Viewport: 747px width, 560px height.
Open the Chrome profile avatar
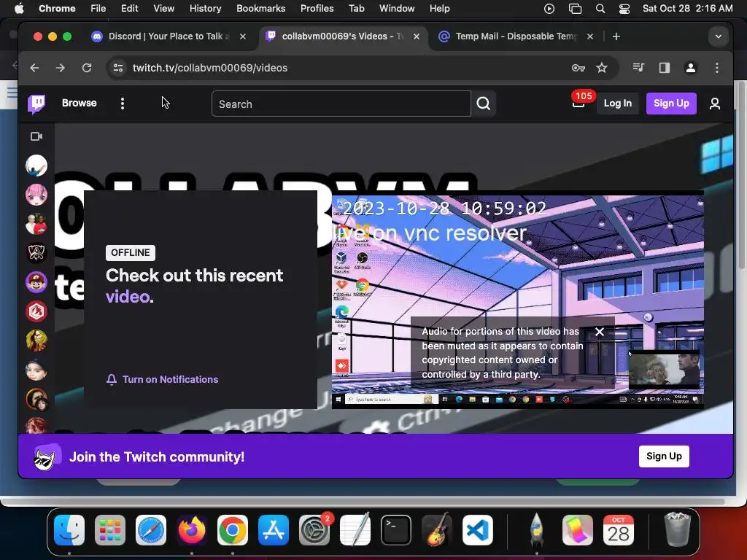(x=690, y=68)
